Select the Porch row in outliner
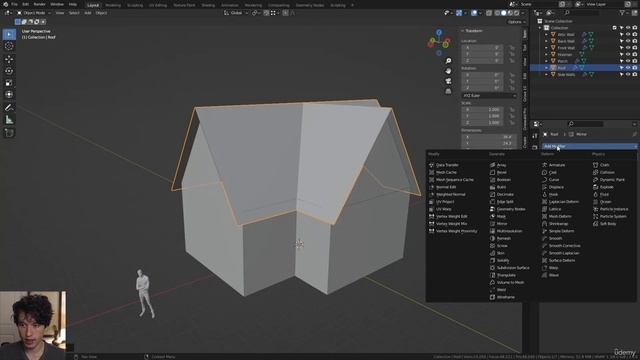640x360 pixels. click(584, 61)
